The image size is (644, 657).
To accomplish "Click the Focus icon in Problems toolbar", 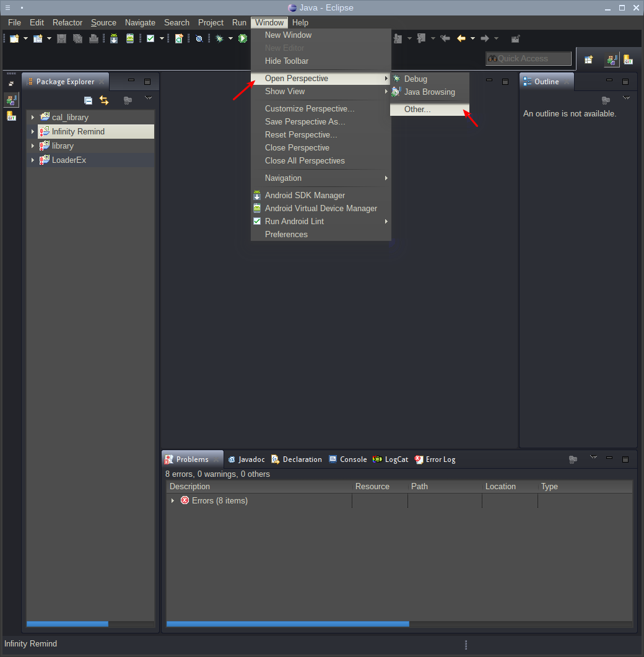I will [x=573, y=459].
